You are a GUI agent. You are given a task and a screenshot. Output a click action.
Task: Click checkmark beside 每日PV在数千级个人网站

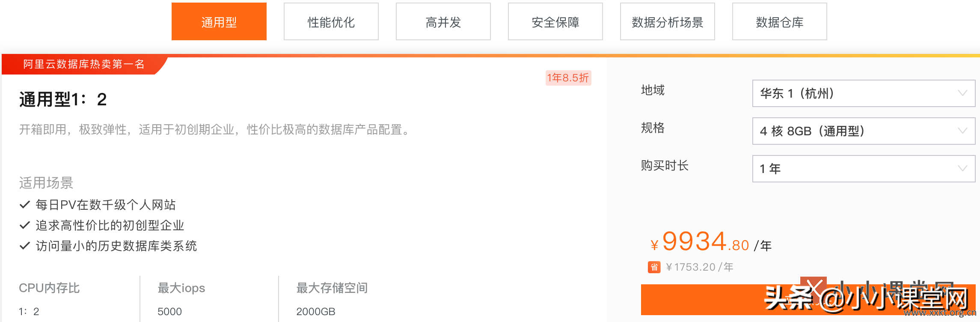[x=25, y=205]
